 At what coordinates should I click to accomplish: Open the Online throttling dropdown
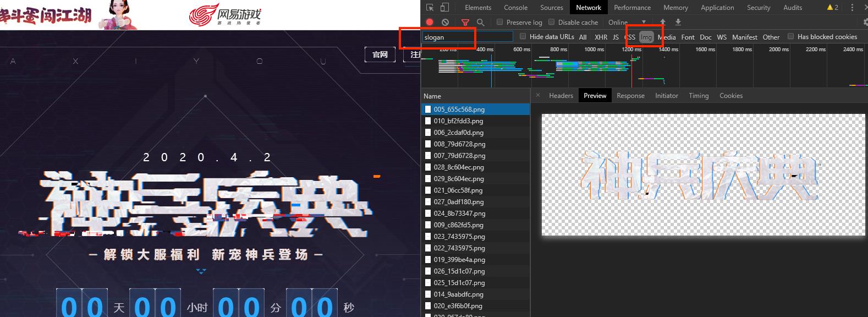627,22
